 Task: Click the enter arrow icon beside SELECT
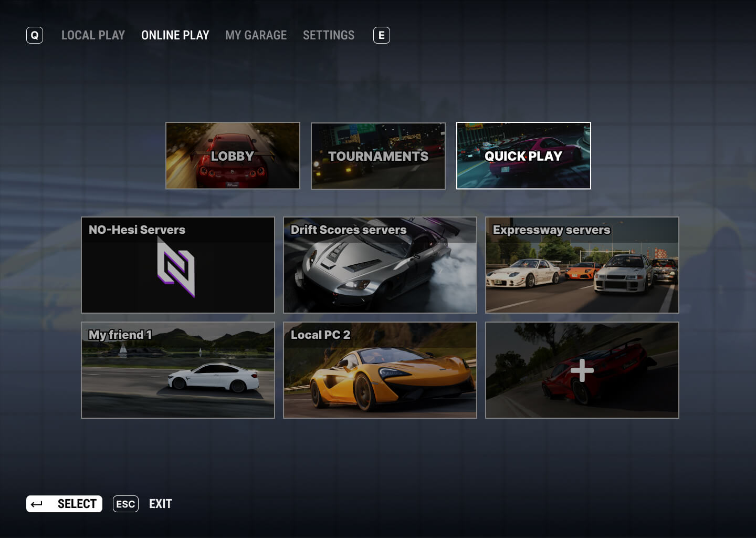37,504
